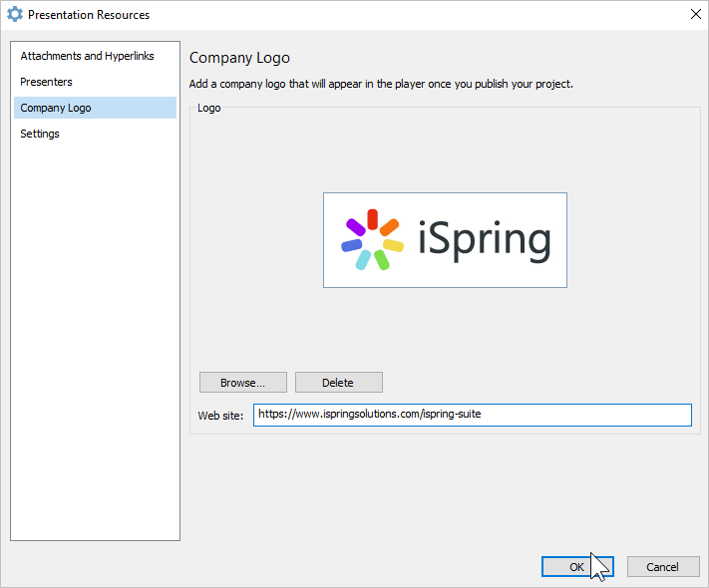Click the Browse... button

tap(242, 383)
